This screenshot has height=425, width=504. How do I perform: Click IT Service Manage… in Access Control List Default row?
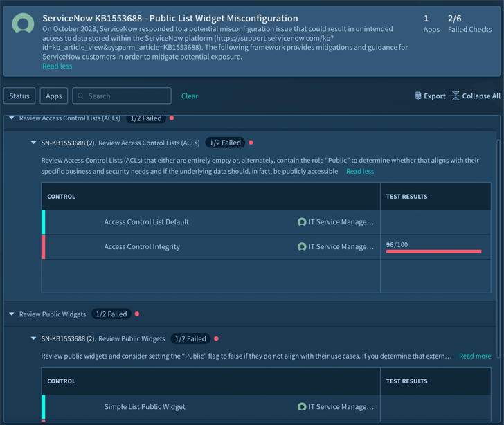point(341,221)
